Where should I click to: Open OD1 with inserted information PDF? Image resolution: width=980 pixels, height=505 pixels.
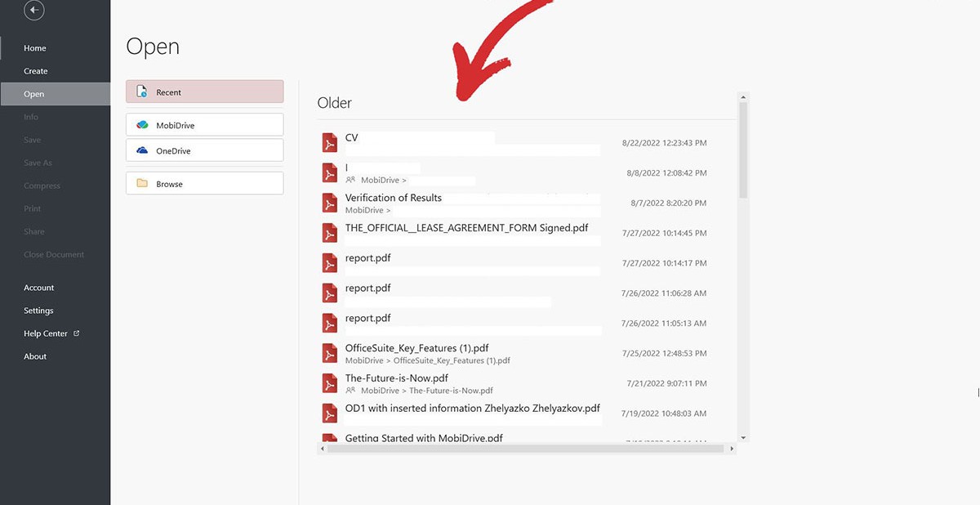472,408
